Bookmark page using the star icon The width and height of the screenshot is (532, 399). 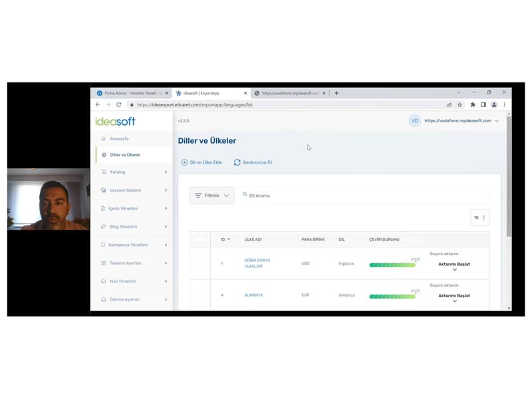(460, 104)
